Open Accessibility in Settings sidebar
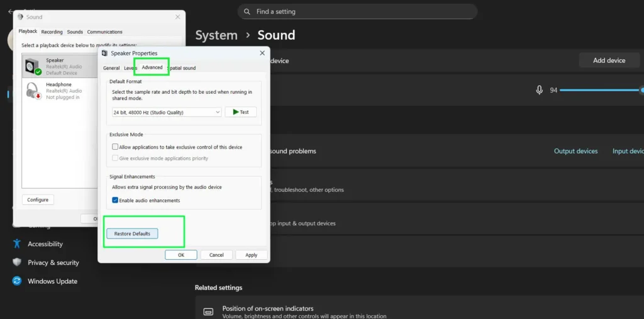Image resolution: width=644 pixels, height=319 pixels. coord(45,243)
